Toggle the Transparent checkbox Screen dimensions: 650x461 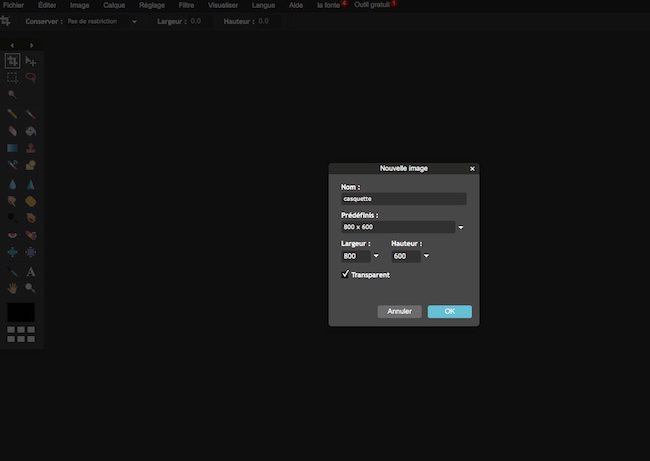coord(345,274)
